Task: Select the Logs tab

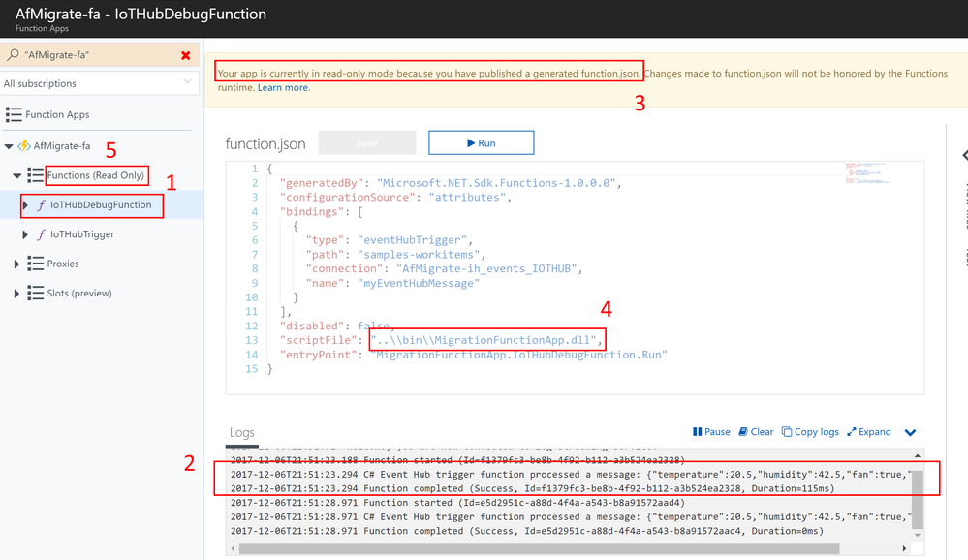Action: click(242, 433)
